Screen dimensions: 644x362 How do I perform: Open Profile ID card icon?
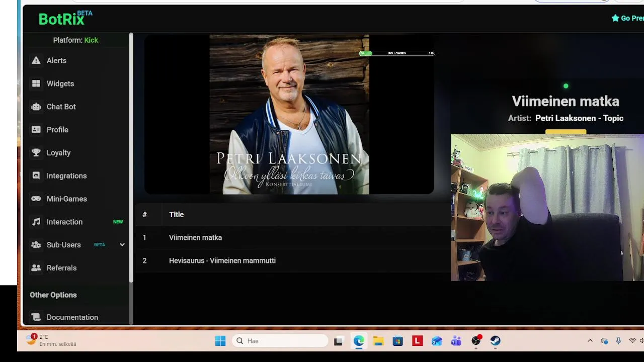coord(36,130)
